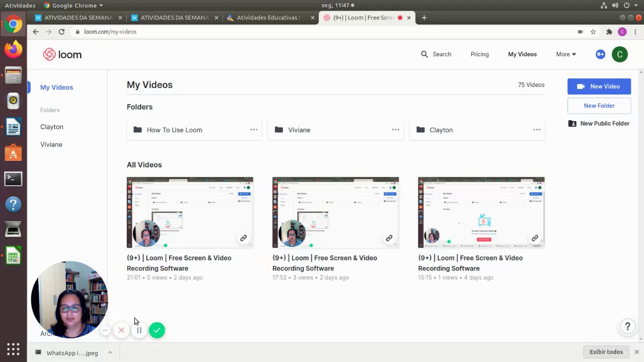Open Help from the dock
644x362 pixels.
pyautogui.click(x=13, y=204)
